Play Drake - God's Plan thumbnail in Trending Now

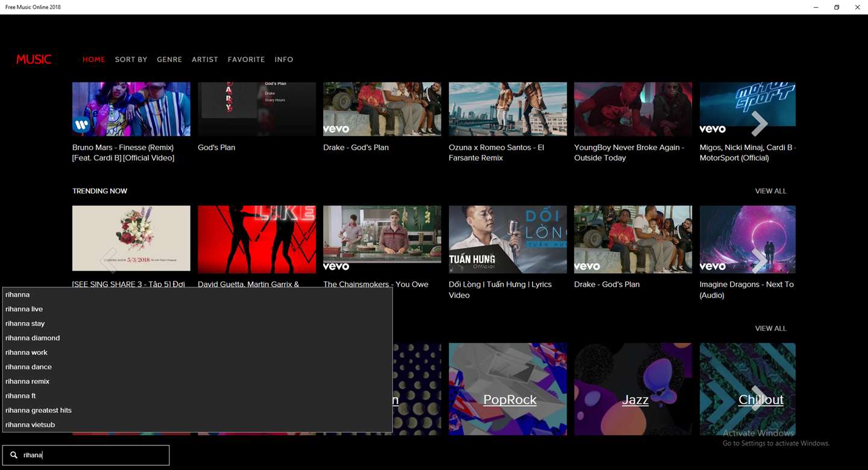(x=633, y=240)
